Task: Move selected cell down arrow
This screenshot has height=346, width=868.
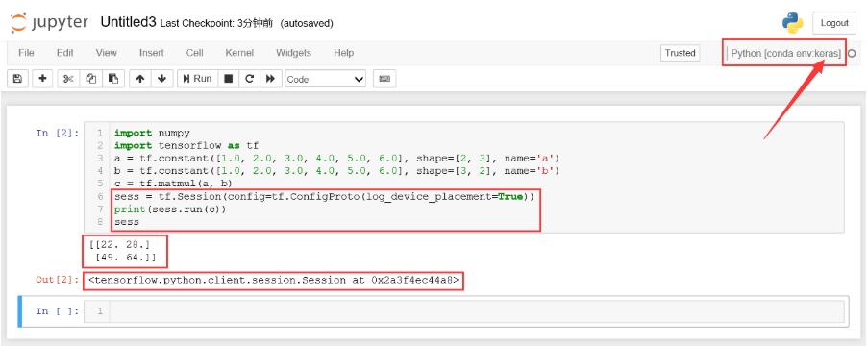Action: pos(161,79)
